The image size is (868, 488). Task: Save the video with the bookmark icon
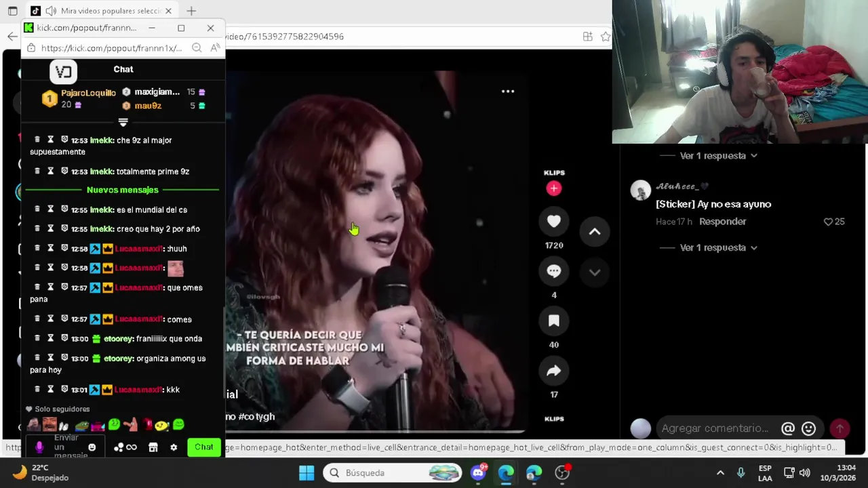coord(554,321)
